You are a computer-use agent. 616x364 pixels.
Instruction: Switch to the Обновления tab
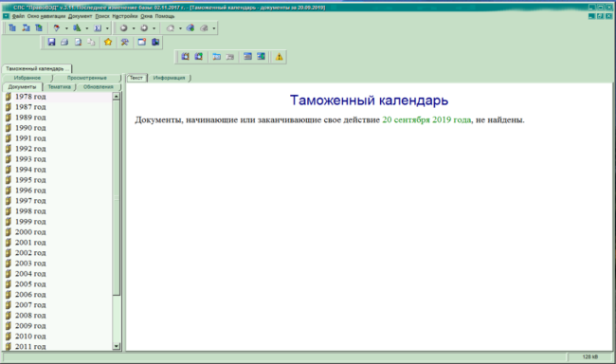click(x=99, y=87)
